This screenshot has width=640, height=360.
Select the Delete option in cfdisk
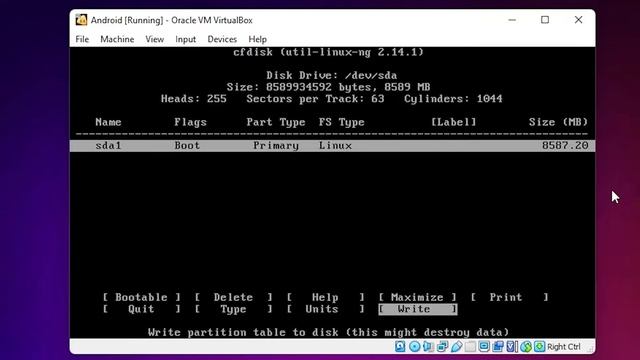pos(233,297)
